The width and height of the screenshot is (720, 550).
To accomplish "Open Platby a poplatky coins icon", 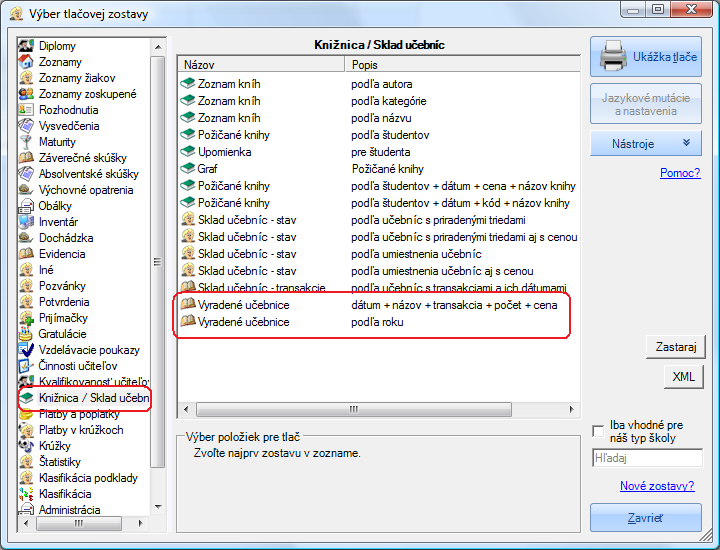I will pyautogui.click(x=26, y=414).
